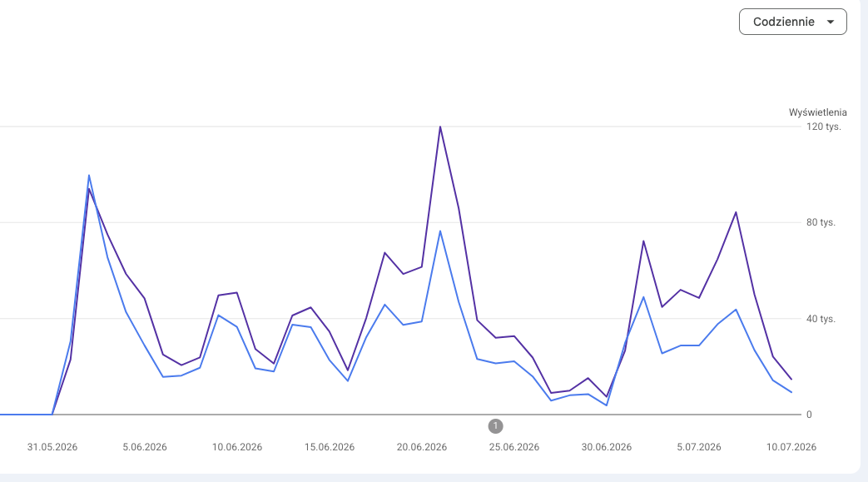Click the 25.06.2026 date label
The height and width of the screenshot is (482, 868).
click(514, 447)
